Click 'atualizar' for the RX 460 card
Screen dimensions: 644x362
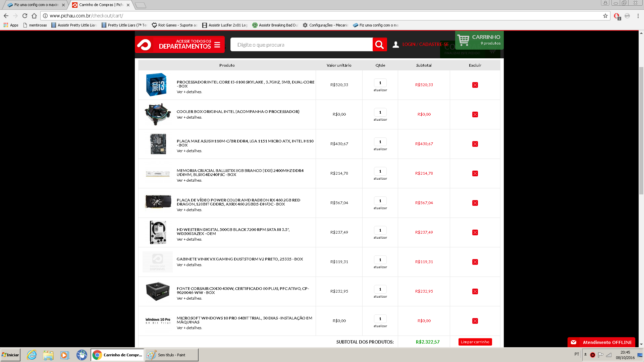pyautogui.click(x=380, y=208)
